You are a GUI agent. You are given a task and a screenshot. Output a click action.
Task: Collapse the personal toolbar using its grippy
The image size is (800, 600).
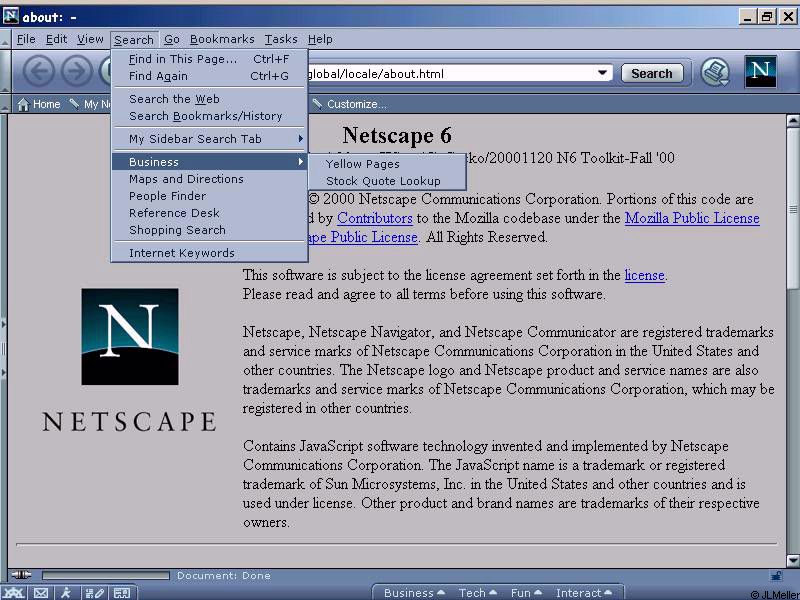[x=5, y=104]
